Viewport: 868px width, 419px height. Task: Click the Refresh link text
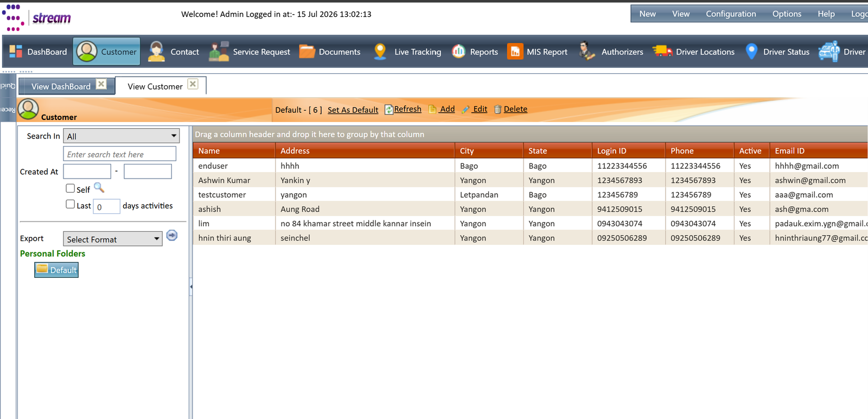click(407, 109)
